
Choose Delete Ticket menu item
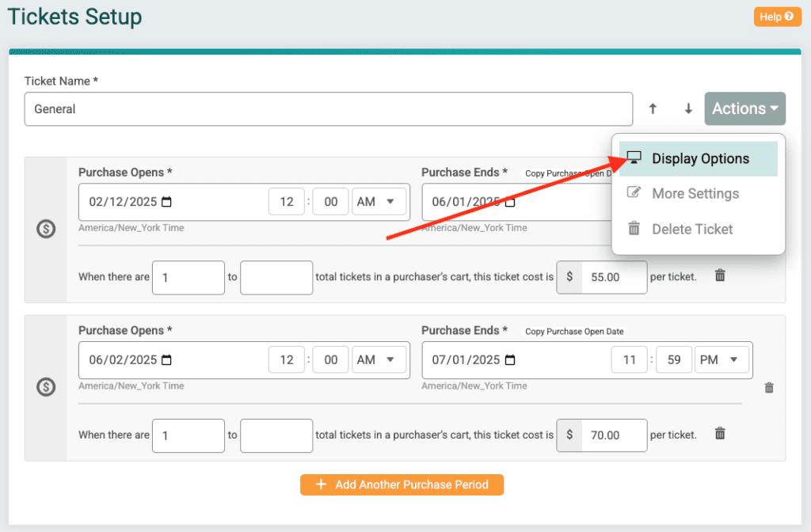699,229
